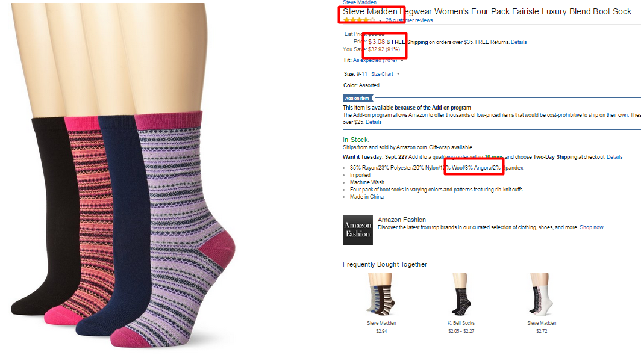The image size is (641, 364).
Task: Click the Add-on Item badge
Action: tap(358, 98)
